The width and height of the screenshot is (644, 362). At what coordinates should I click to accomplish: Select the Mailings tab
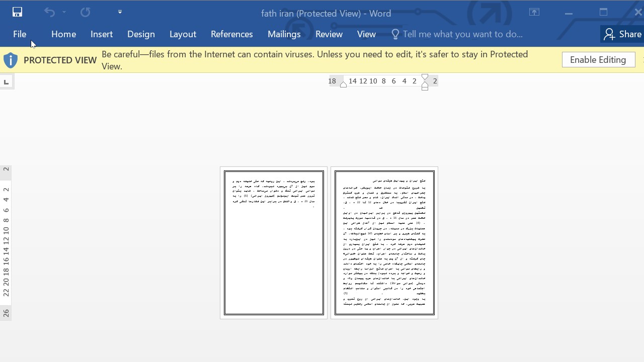284,34
